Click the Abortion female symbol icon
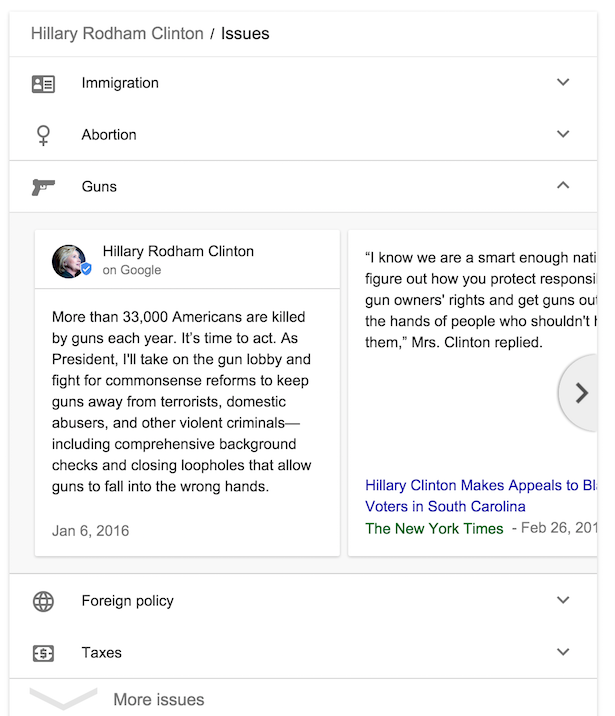615x716 pixels. (43, 135)
